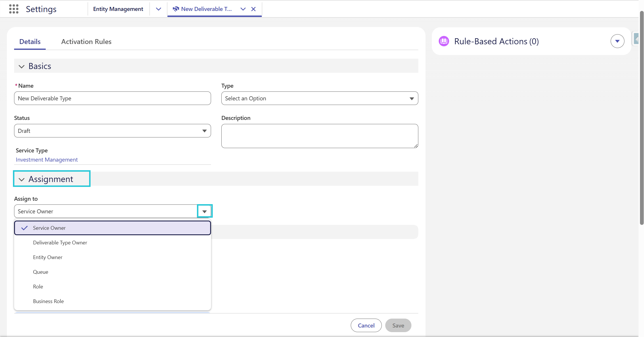This screenshot has width=644, height=337.
Task: Click the handshake icon on New Deliverable tab
Action: [176, 9]
